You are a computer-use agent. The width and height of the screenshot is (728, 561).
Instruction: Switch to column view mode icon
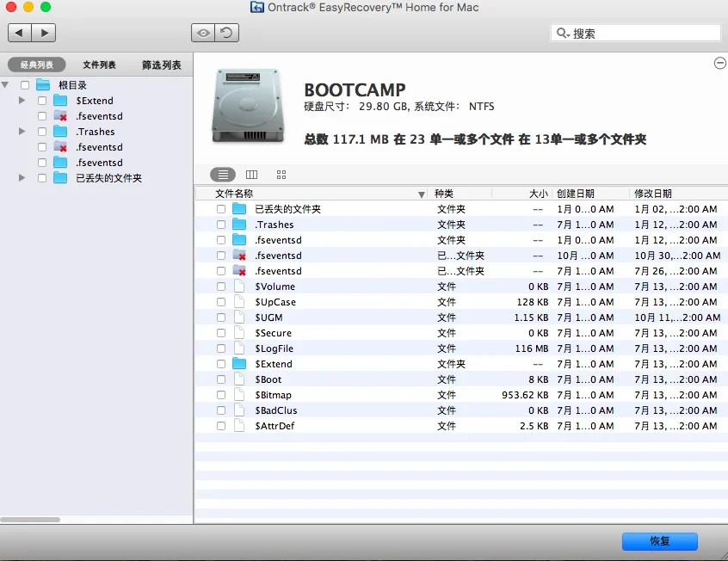[x=251, y=175]
